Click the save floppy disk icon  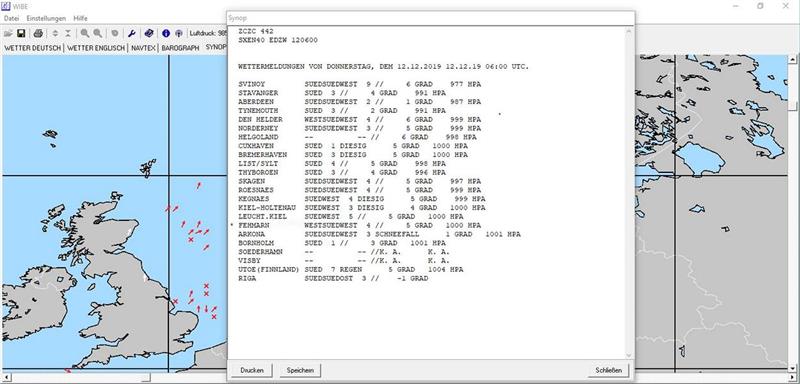[x=21, y=33]
